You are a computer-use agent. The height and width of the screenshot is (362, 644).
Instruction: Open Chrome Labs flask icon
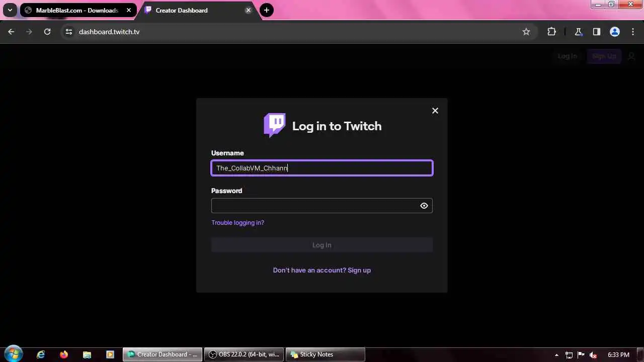pyautogui.click(x=579, y=32)
